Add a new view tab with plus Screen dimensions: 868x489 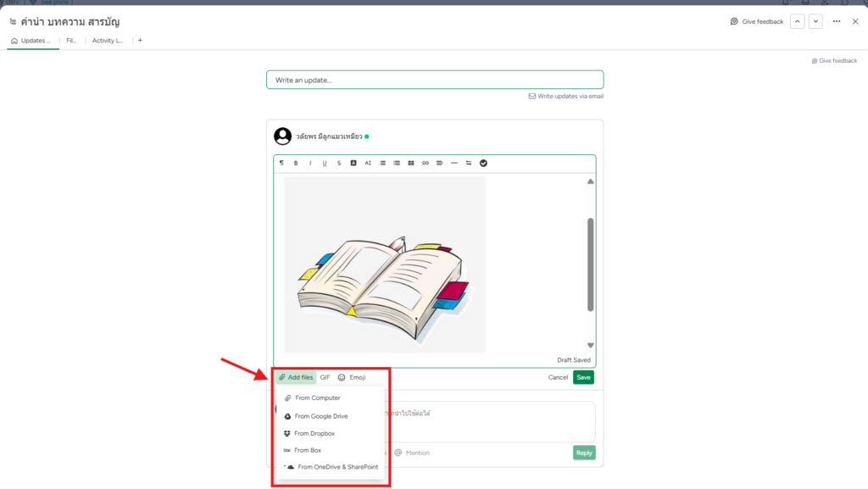pos(140,41)
